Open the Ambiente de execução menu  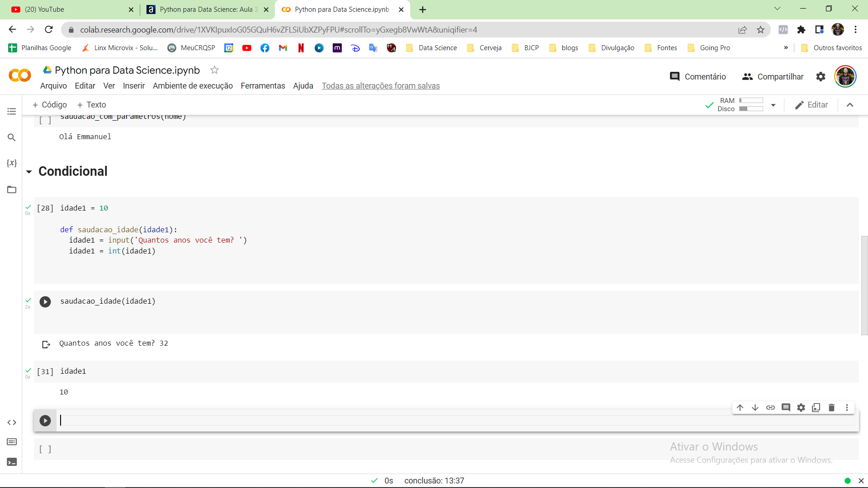(193, 86)
